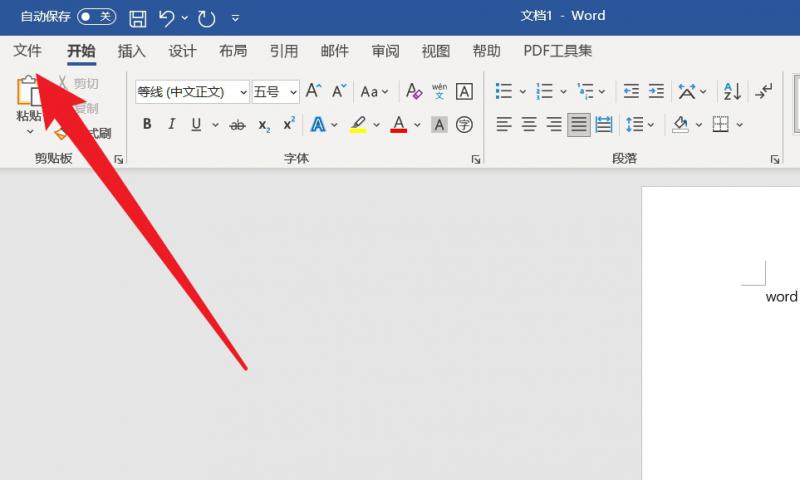Go to the 邮件 tab

point(335,51)
